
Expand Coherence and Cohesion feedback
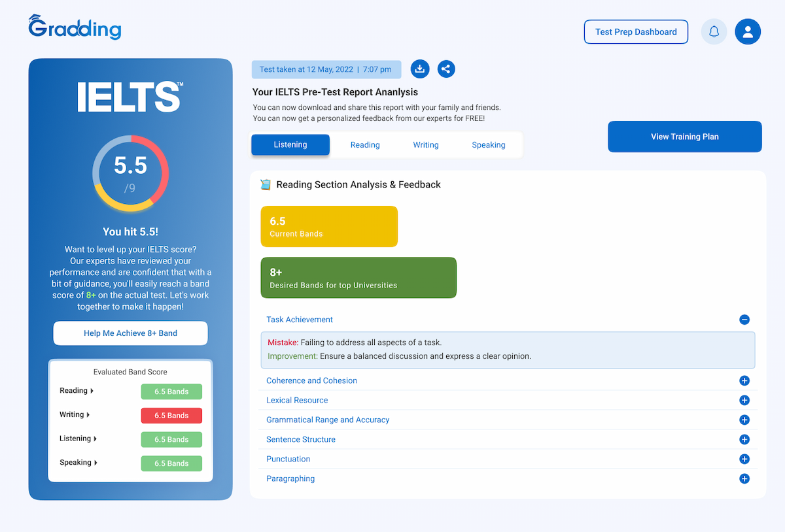click(744, 380)
